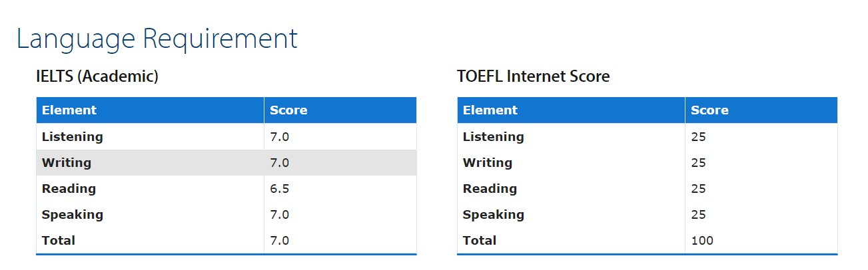
Task: Click the TOEFL Listening score 25
Action: click(x=698, y=137)
